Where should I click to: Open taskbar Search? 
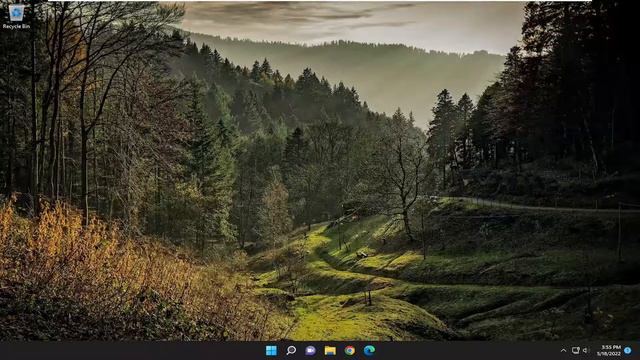[x=291, y=350]
